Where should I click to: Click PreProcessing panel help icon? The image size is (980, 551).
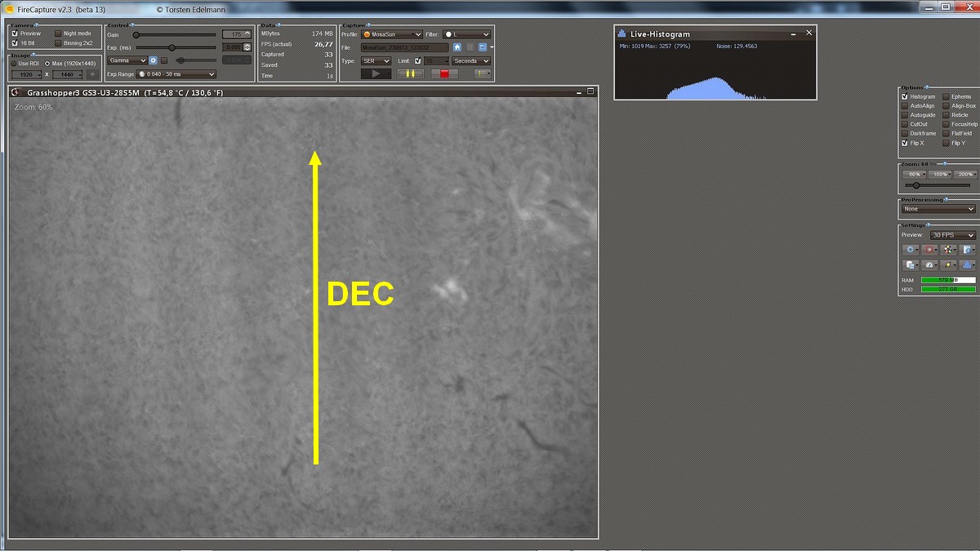946,199
